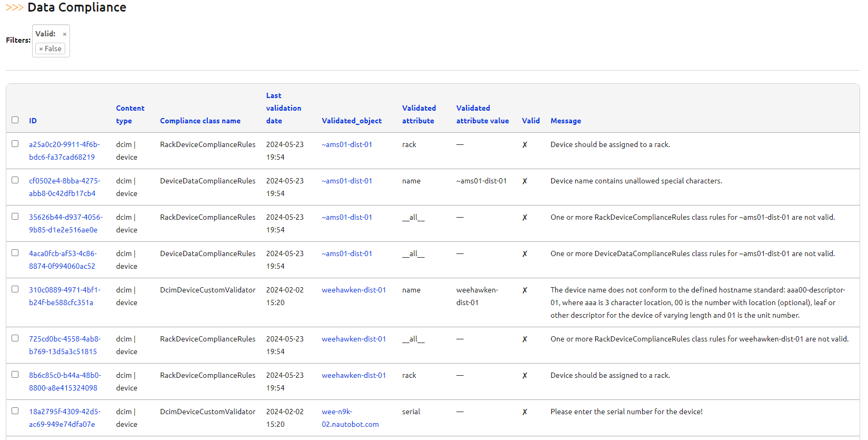
Task: Check the box for row a25a0c20-9911-4f6b
Action: click(15, 144)
